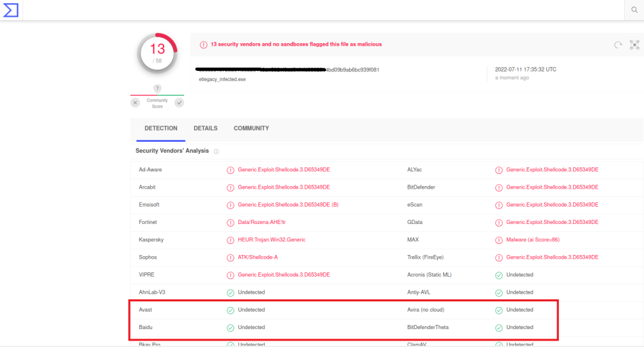Vote harmless with the checkmark icon
Viewport: 644px width, 347px height.
pyautogui.click(x=179, y=102)
